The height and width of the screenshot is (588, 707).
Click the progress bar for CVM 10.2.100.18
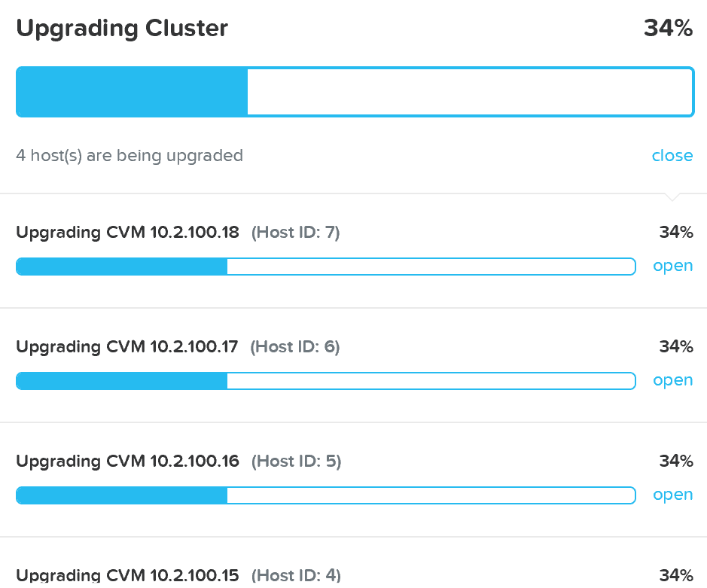point(325,267)
